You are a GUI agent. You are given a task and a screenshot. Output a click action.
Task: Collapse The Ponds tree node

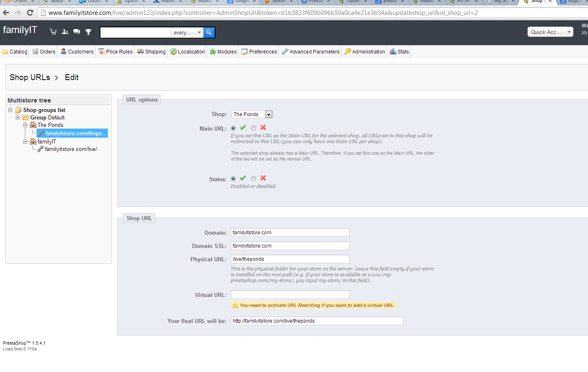25,125
